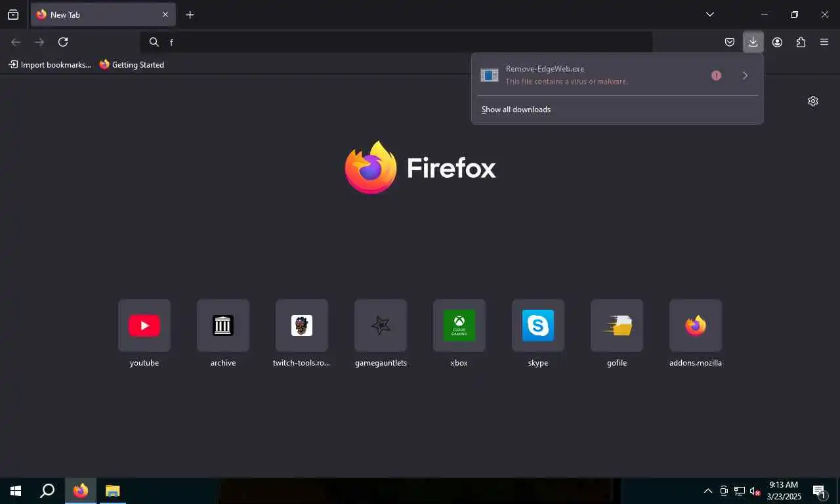Expand download details arrow

click(745, 75)
